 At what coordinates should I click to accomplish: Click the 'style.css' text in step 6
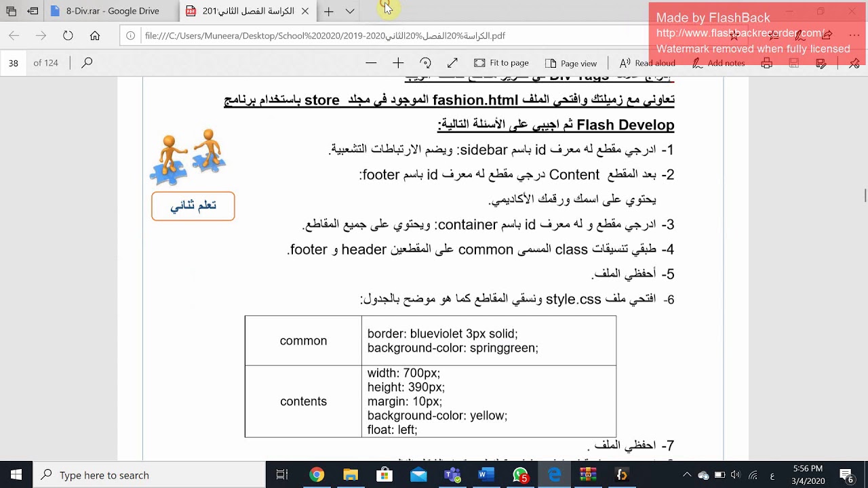coord(574,299)
